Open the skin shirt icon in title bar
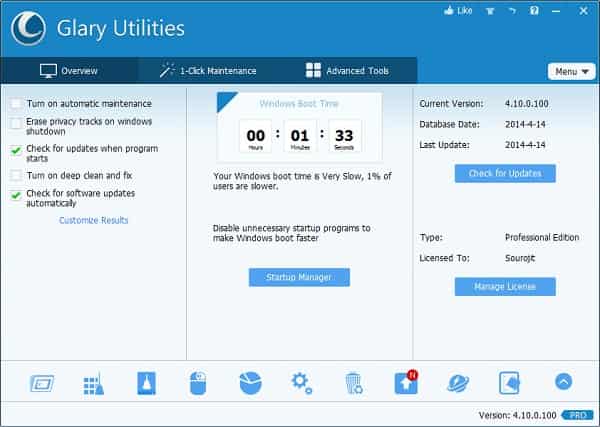This screenshot has width=600, height=427. (490, 11)
